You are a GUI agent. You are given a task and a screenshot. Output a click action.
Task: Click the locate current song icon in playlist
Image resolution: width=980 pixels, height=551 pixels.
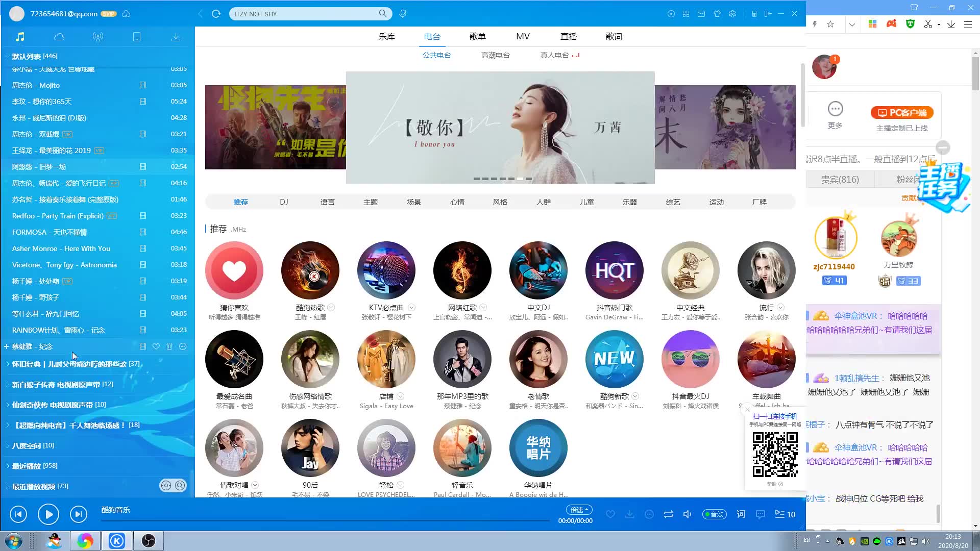[166, 486]
